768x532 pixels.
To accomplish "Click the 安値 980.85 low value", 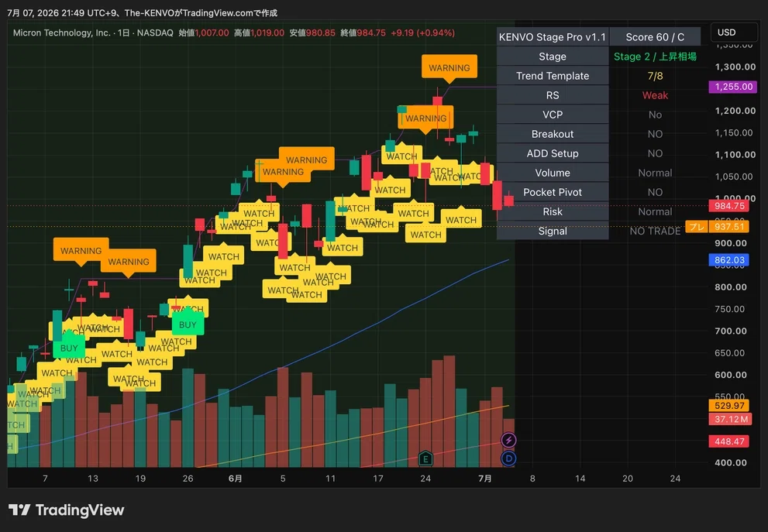I will coord(312,33).
